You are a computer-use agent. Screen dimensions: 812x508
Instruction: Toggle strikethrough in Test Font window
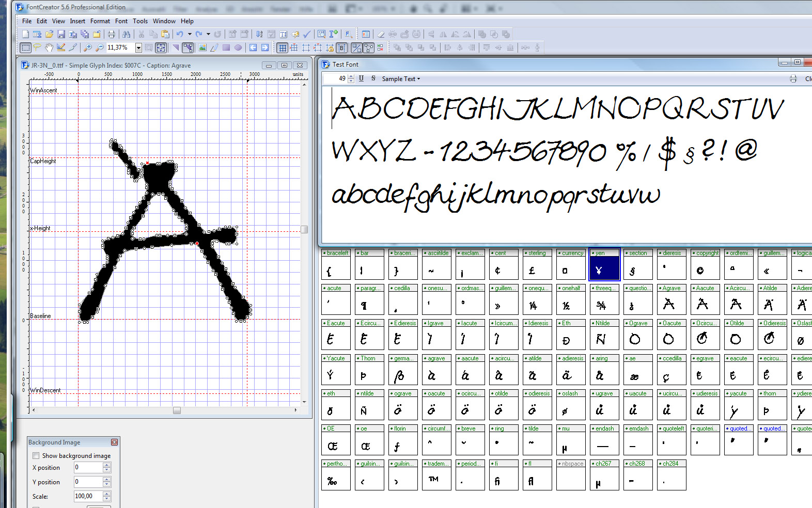tap(373, 78)
